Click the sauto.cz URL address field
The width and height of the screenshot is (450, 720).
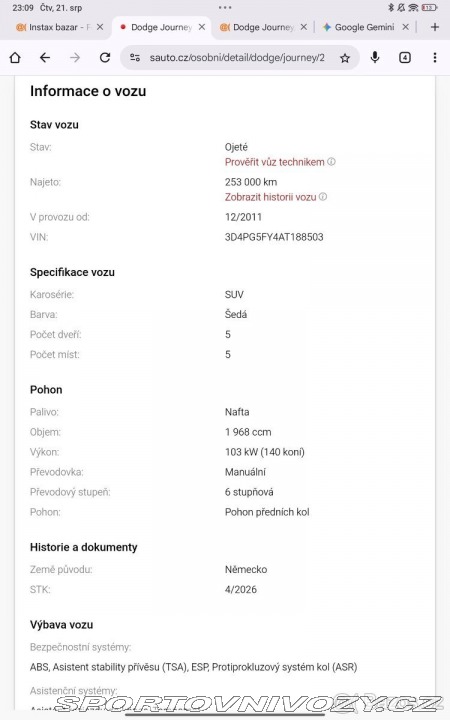coord(237,57)
